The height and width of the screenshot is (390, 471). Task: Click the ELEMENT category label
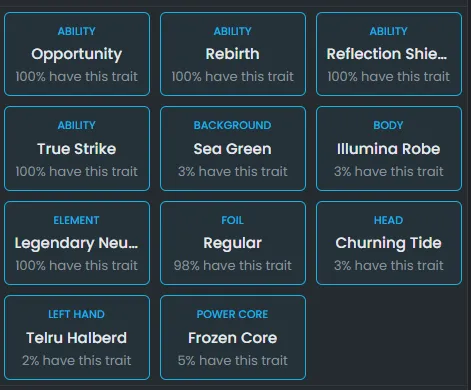coord(76,220)
